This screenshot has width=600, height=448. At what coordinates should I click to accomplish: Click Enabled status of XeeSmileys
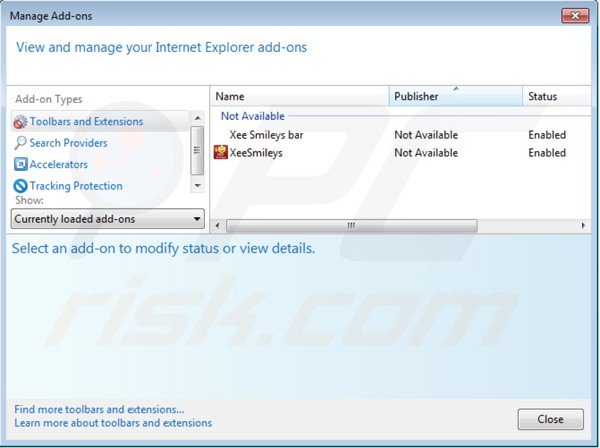pyautogui.click(x=547, y=153)
